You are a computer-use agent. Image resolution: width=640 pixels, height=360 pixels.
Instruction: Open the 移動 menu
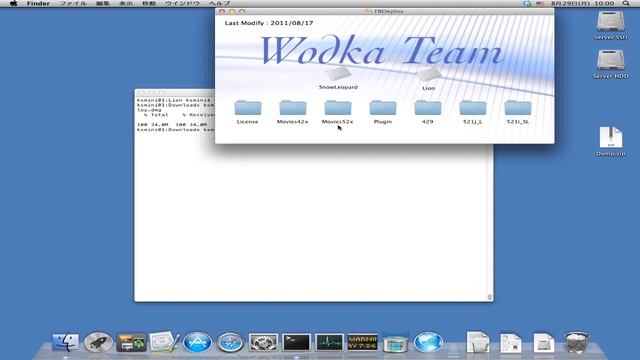[149, 3]
